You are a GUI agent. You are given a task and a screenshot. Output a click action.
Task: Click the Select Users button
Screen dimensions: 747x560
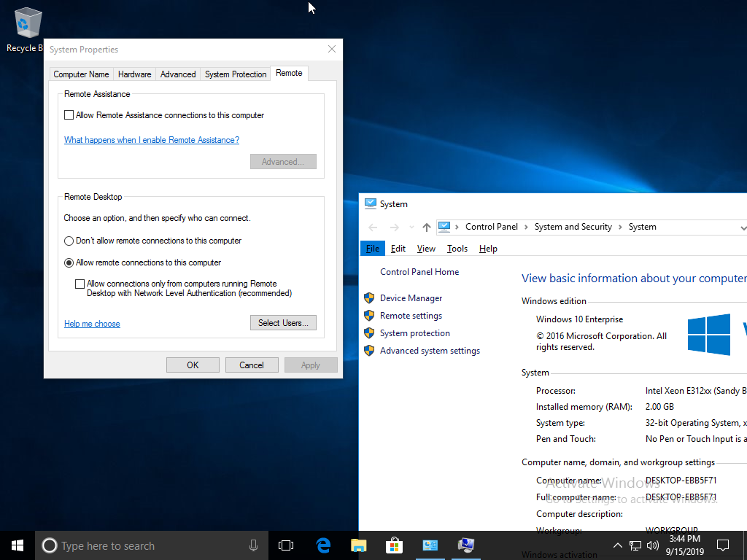pos(283,323)
